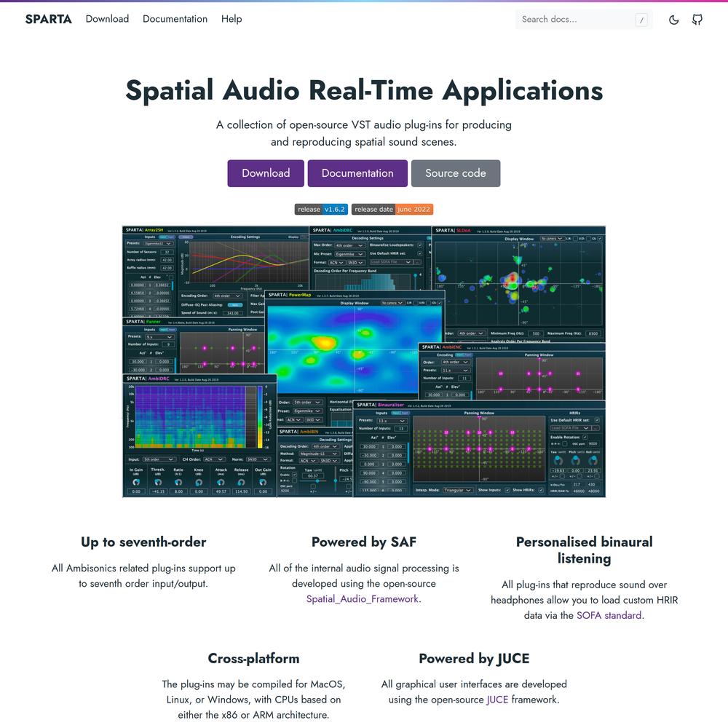728x728 pixels.
Task: Follow the JUCE framework link
Action: 497,700
